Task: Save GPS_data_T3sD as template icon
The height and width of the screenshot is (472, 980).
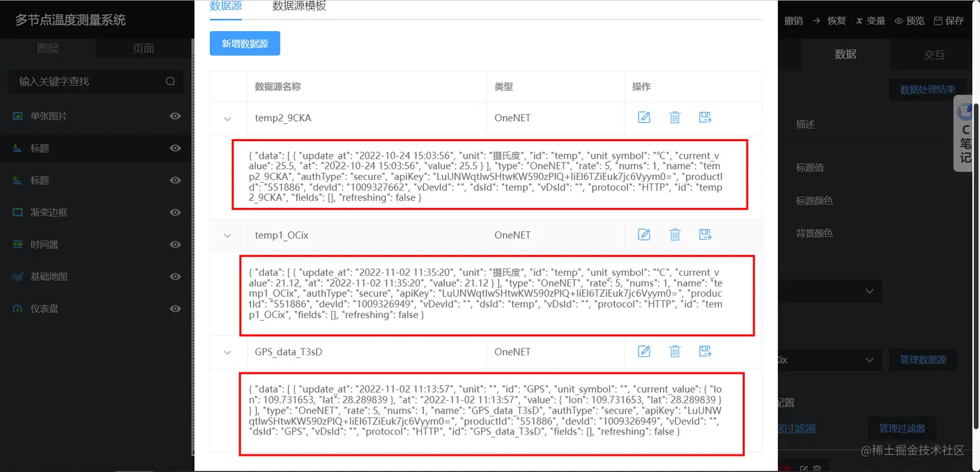Action: point(705,351)
